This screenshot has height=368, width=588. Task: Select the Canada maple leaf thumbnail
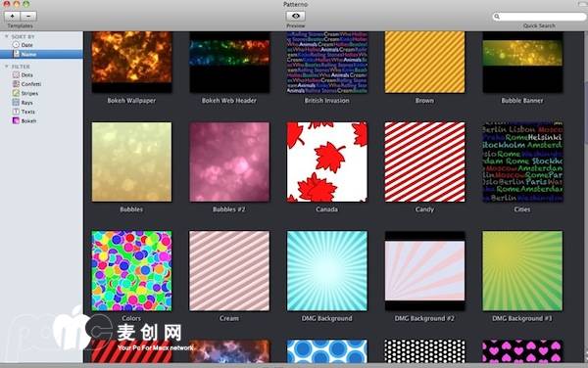point(327,161)
